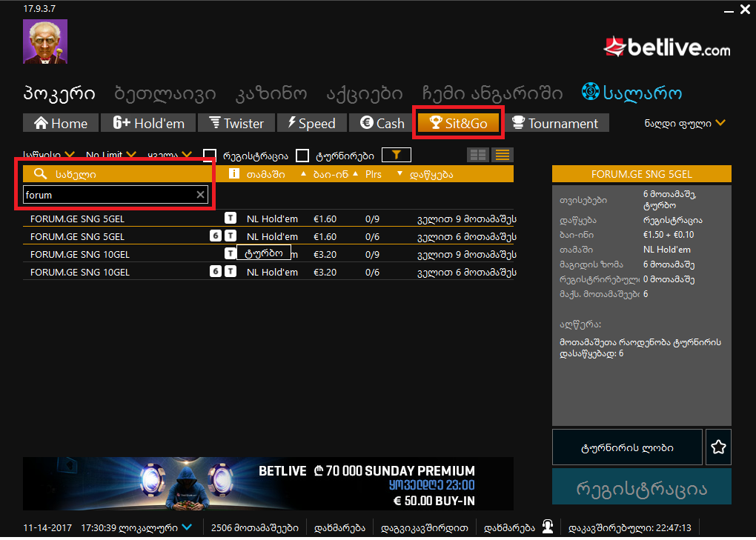
Task: Click the €1.50 + €0.10 buy-in value
Action: pyautogui.click(x=669, y=235)
